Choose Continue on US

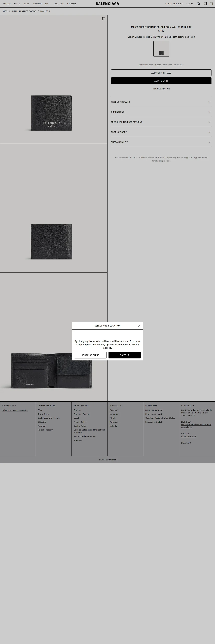tap(90, 355)
